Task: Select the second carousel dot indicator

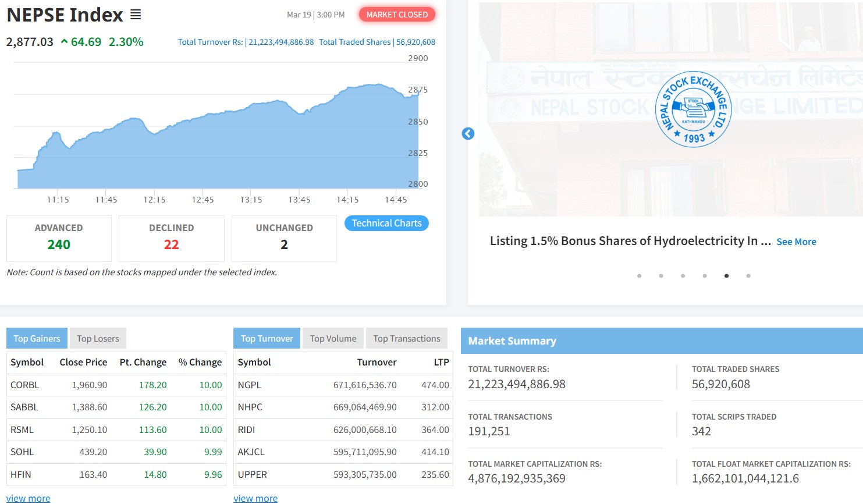Action: pos(661,276)
